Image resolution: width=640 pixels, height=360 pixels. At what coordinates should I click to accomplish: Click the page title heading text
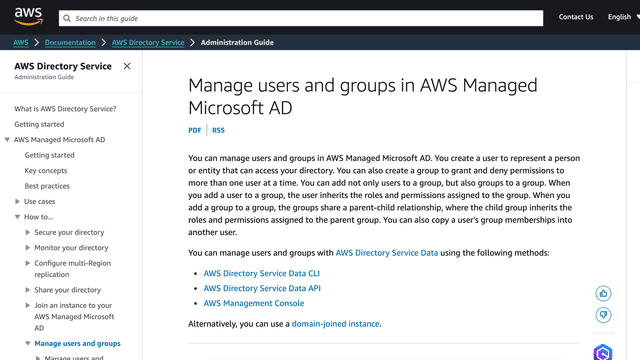[362, 97]
